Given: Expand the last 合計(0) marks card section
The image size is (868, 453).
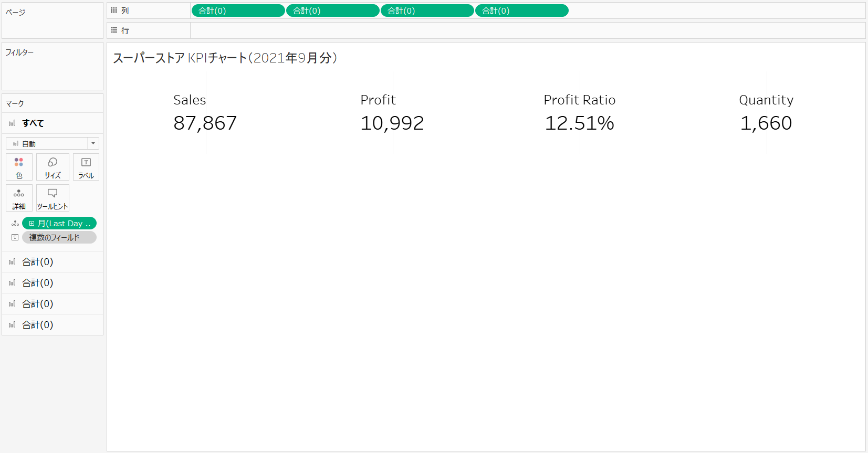Looking at the screenshot, I should click(x=37, y=325).
